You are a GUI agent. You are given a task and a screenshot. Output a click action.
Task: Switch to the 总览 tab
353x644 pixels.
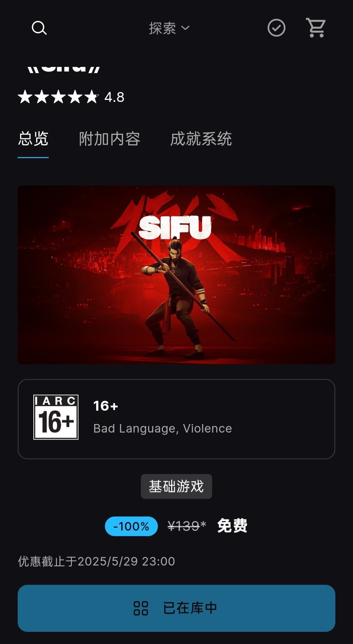pos(33,139)
